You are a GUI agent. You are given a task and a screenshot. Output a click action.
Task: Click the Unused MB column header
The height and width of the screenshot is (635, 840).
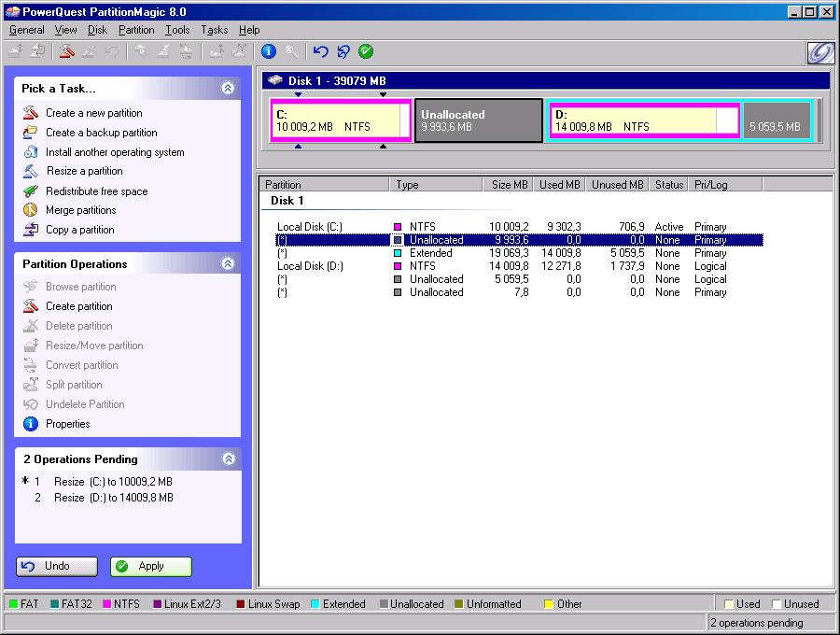[x=617, y=184]
